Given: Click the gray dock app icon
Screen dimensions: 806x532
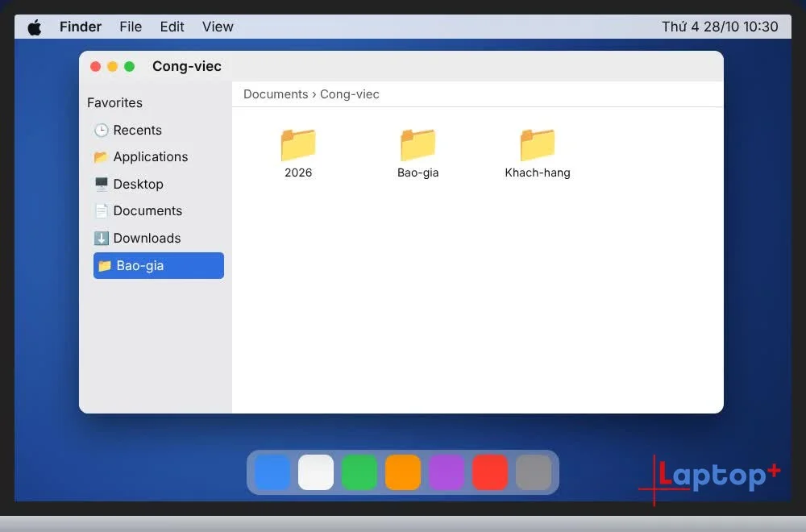Looking at the screenshot, I should [534, 472].
